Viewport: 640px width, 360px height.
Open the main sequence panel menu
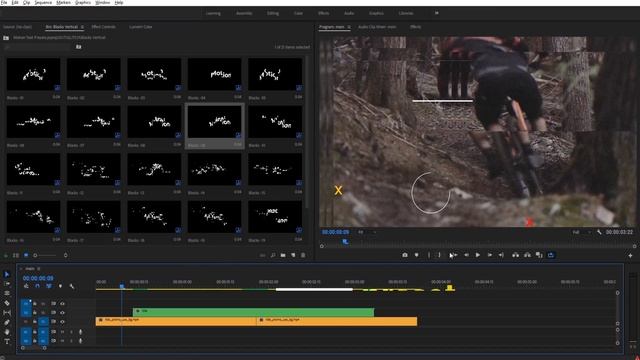[x=39, y=269]
